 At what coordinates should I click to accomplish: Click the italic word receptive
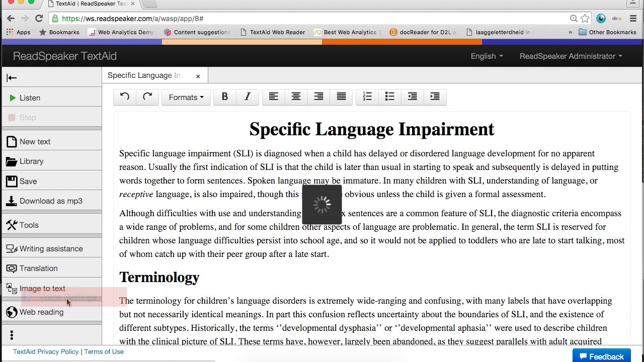pos(136,194)
